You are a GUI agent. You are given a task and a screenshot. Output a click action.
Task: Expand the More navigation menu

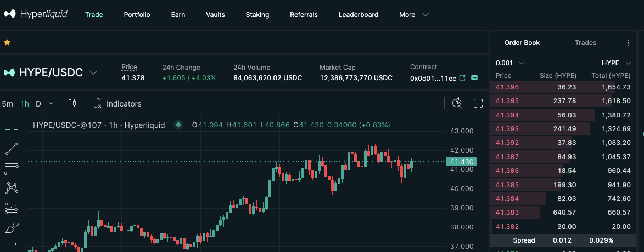[414, 14]
